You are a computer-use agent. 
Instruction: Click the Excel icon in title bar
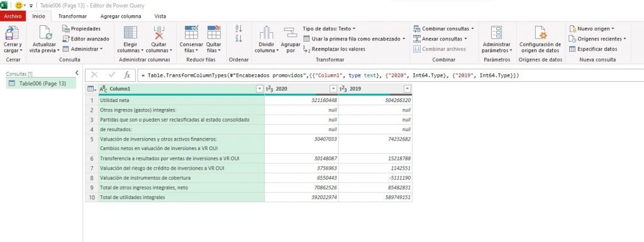(4, 5)
